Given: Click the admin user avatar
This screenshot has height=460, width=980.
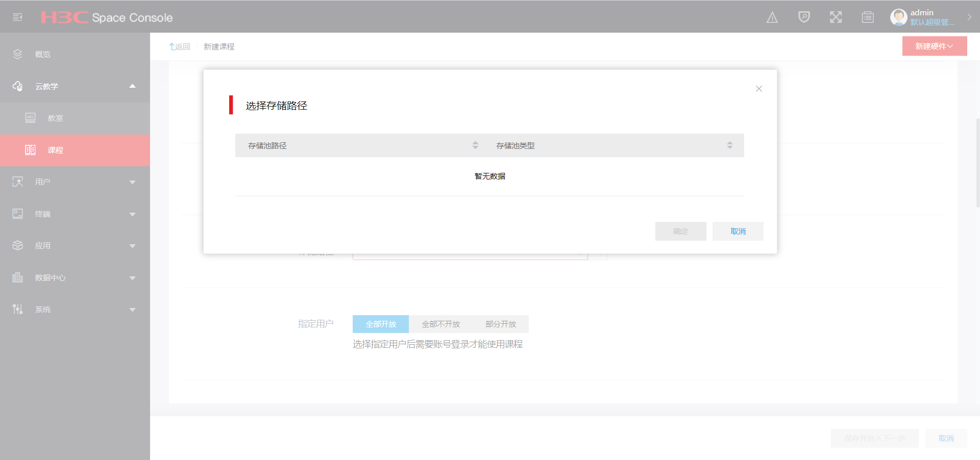Looking at the screenshot, I should [x=898, y=17].
